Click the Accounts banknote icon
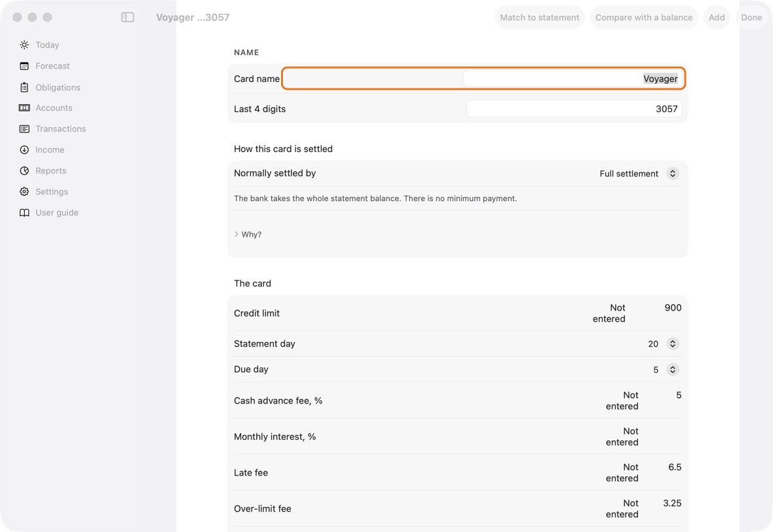The height and width of the screenshot is (532, 773). click(24, 108)
